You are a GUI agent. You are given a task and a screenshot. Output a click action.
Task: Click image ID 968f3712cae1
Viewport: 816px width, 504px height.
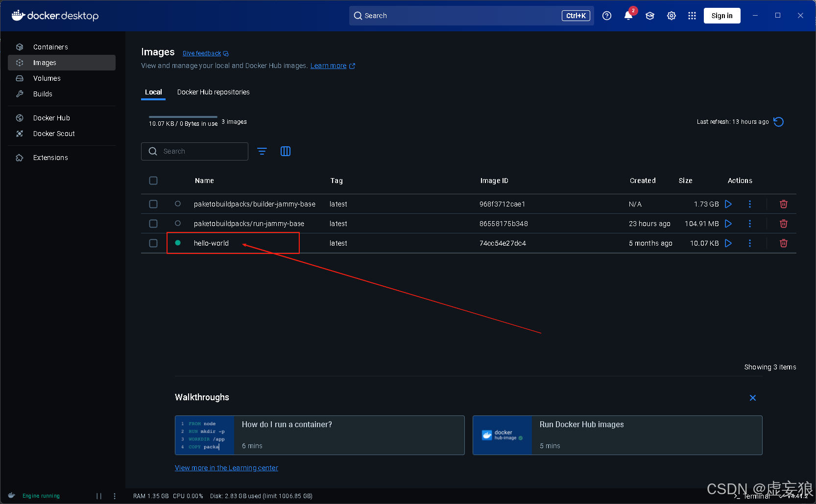coord(502,204)
